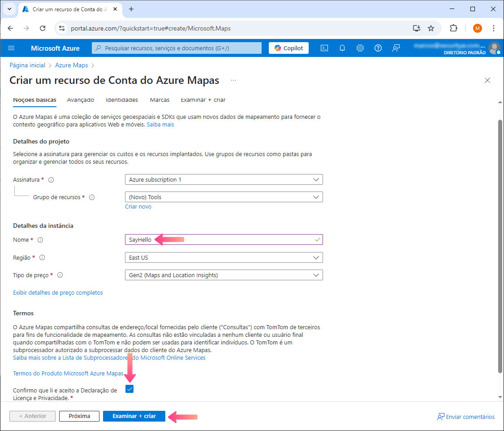Screen dimensions: 504x431
Task: Click the Próxima button
Action: pos(79,416)
